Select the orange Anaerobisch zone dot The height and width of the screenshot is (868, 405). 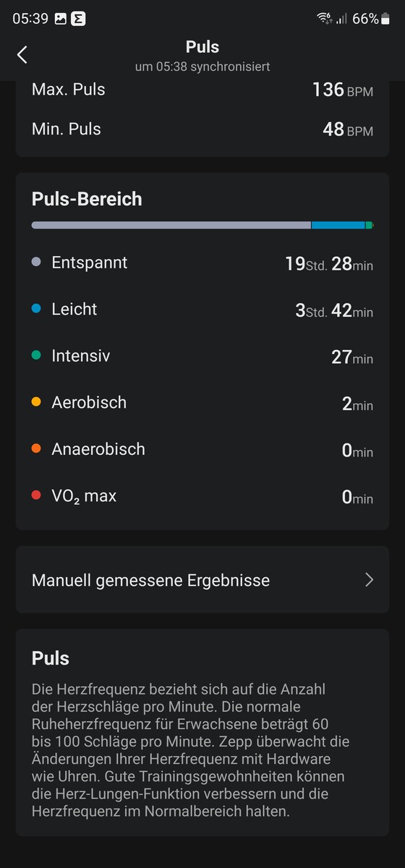pyautogui.click(x=36, y=449)
